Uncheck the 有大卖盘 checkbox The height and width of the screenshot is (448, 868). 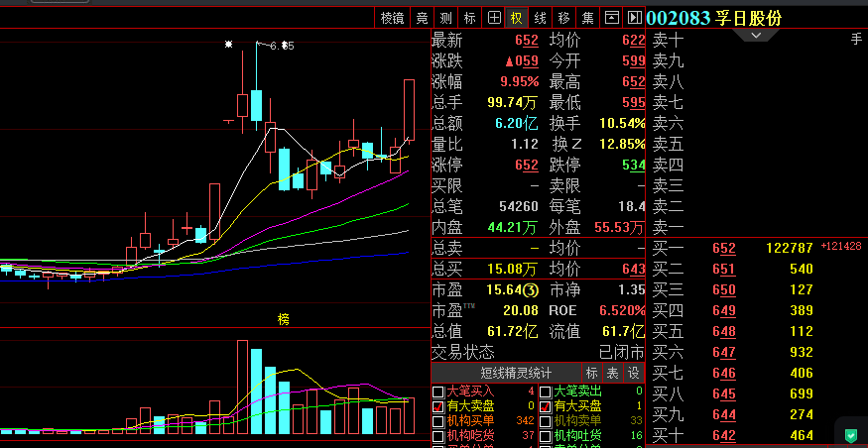[438, 406]
